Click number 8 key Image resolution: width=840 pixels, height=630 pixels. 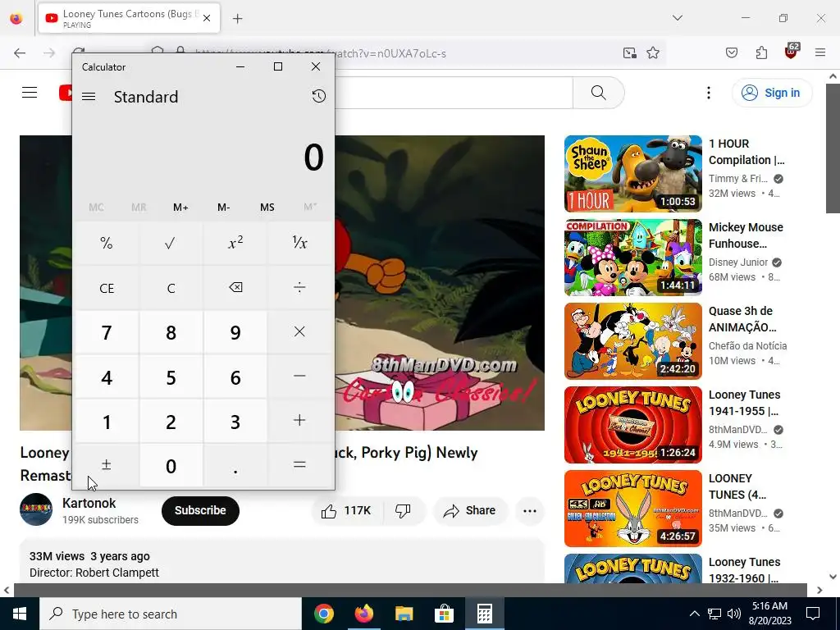point(171,332)
